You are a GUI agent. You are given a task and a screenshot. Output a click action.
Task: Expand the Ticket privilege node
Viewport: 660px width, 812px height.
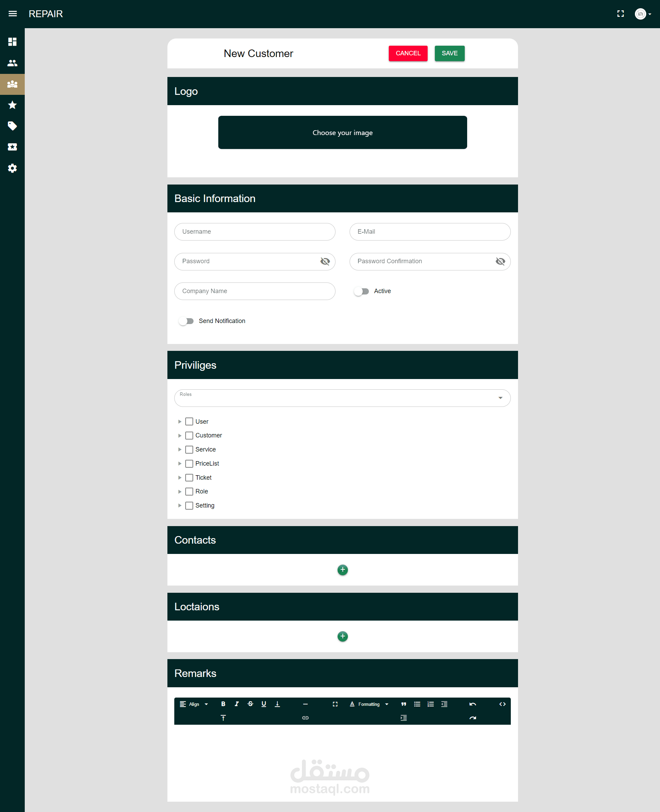[x=180, y=478]
